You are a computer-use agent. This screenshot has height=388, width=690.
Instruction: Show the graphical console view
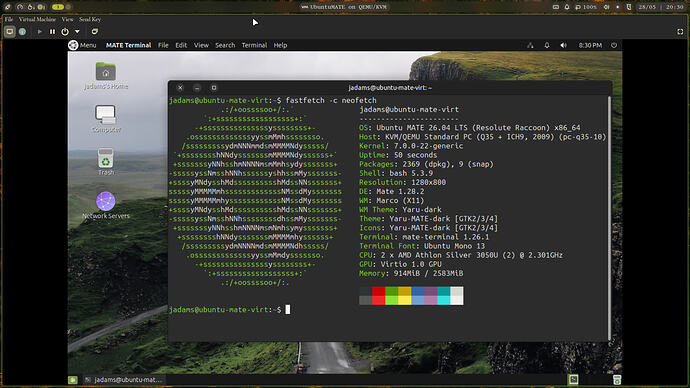click(x=10, y=32)
